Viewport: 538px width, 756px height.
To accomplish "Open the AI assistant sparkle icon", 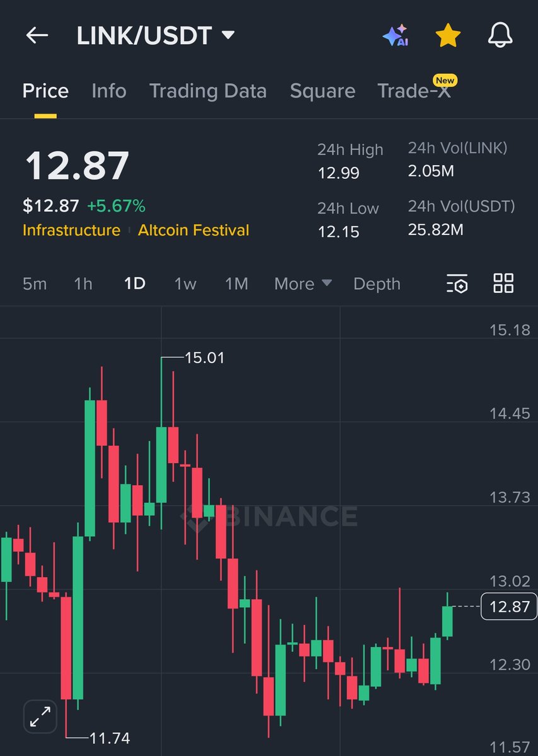I will tap(396, 36).
